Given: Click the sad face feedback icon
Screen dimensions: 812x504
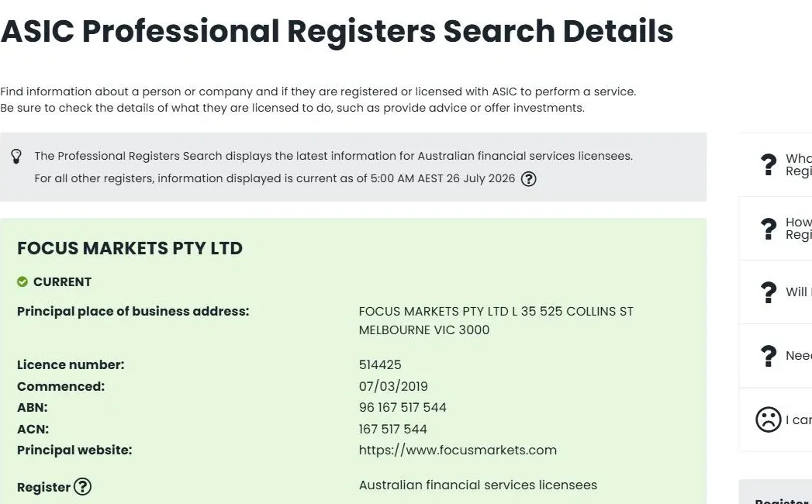Looking at the screenshot, I should coord(768,419).
